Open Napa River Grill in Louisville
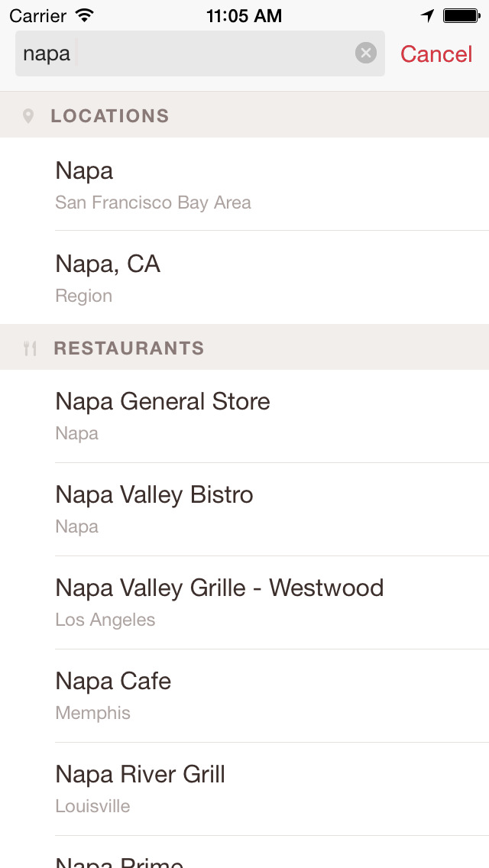This screenshot has height=868, width=489. 244,789
